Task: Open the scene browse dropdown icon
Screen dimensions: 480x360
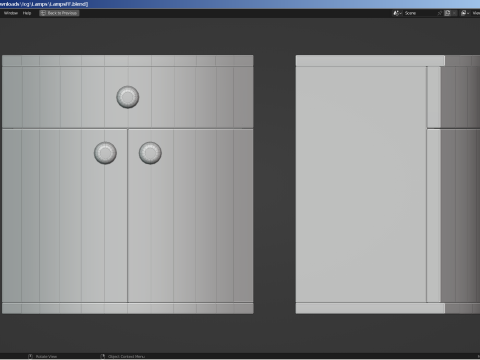Action: pos(397,13)
